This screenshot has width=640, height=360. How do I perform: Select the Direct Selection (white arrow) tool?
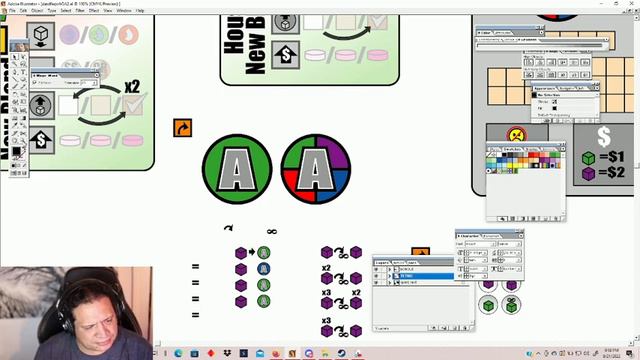point(23,57)
